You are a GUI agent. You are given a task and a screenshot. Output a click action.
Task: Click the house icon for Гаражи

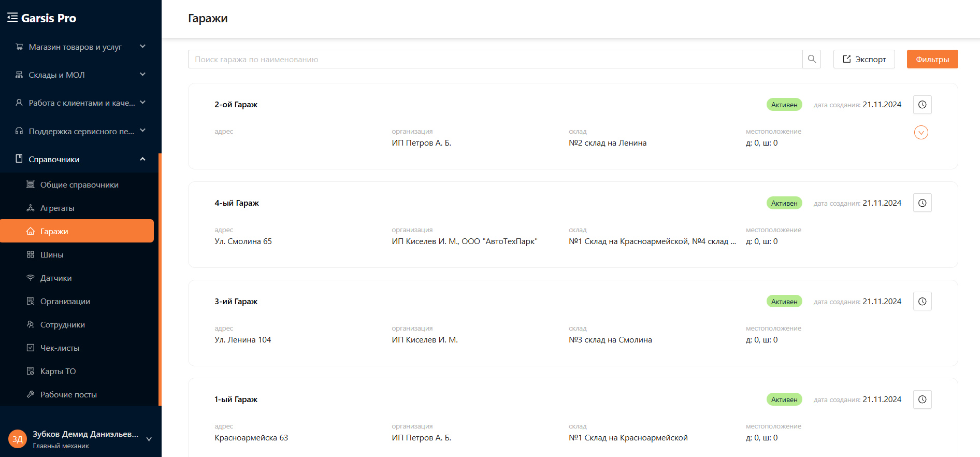tap(31, 231)
